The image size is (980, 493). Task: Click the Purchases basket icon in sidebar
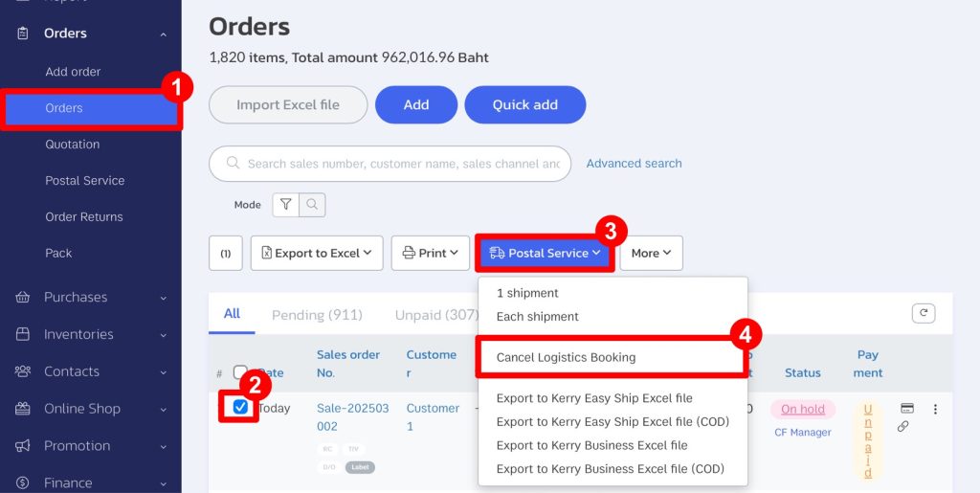23,298
